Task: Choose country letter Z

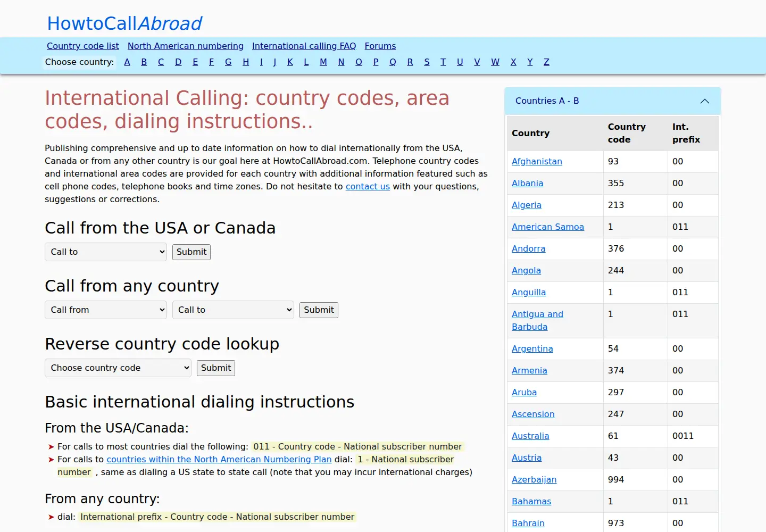Action: (546, 62)
